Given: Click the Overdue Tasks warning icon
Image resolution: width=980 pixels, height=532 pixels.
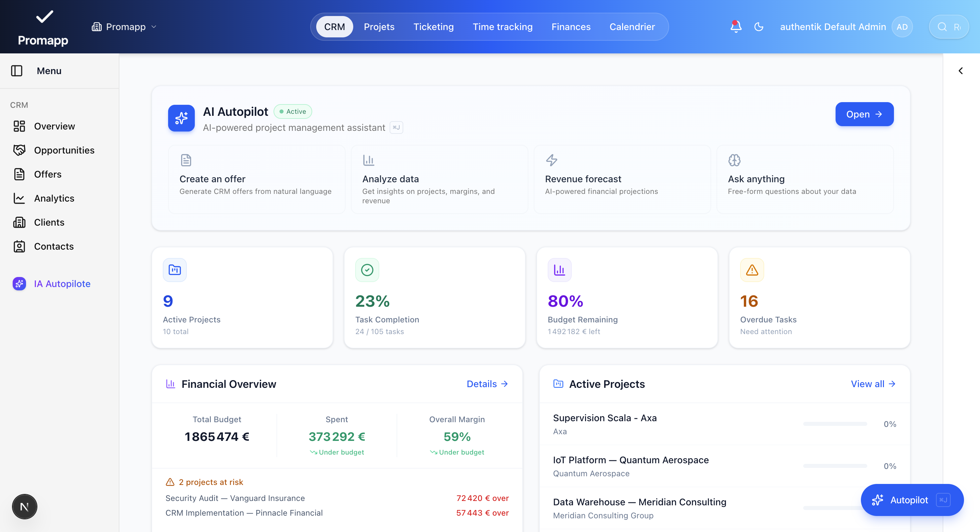Looking at the screenshot, I should tap(752, 270).
